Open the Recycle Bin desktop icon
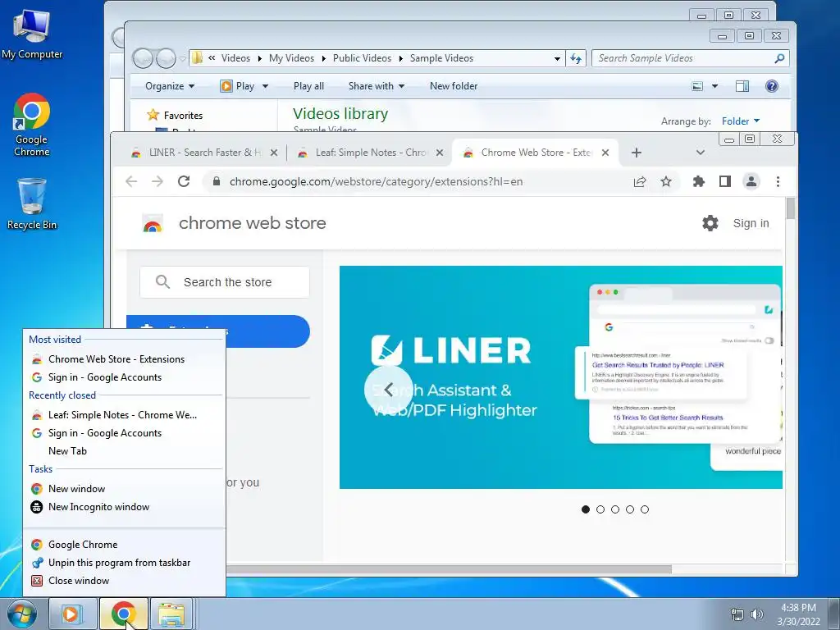 click(x=32, y=203)
